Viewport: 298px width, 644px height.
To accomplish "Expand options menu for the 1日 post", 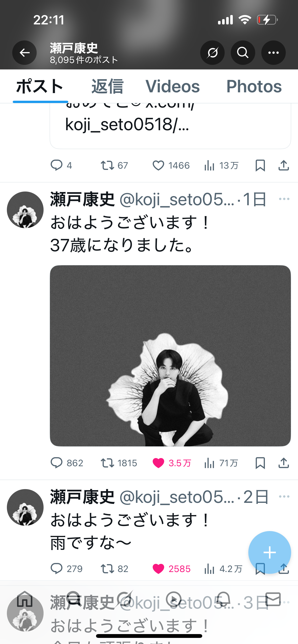I will point(284,199).
